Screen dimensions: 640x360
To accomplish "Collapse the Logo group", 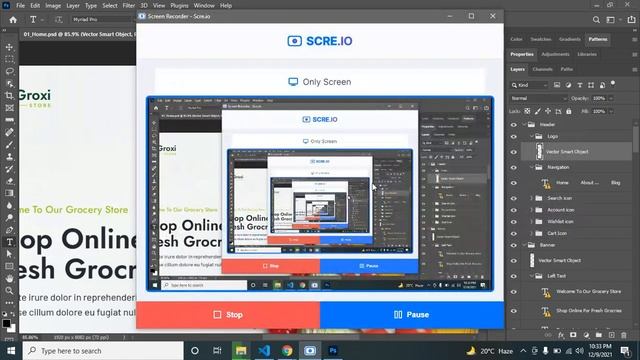I will click(532, 136).
